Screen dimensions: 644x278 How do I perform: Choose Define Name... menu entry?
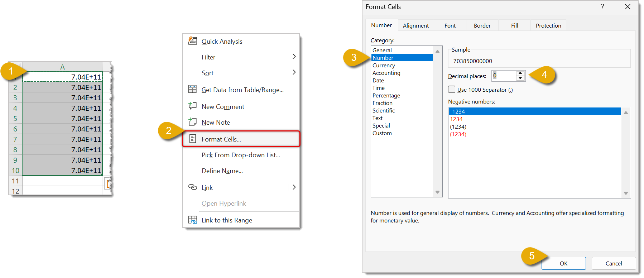(x=241, y=171)
